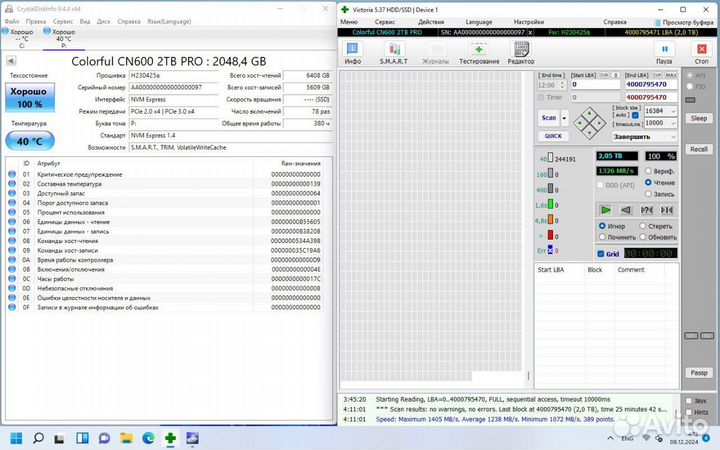The width and height of the screenshot is (720, 450).
Task: Click the green play scan button
Action: coord(606,210)
